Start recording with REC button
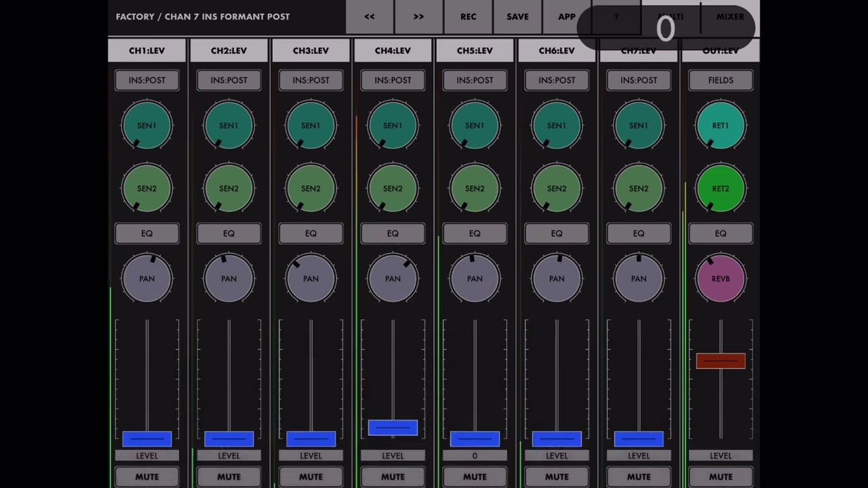The height and width of the screenshot is (488, 868). click(x=468, y=17)
